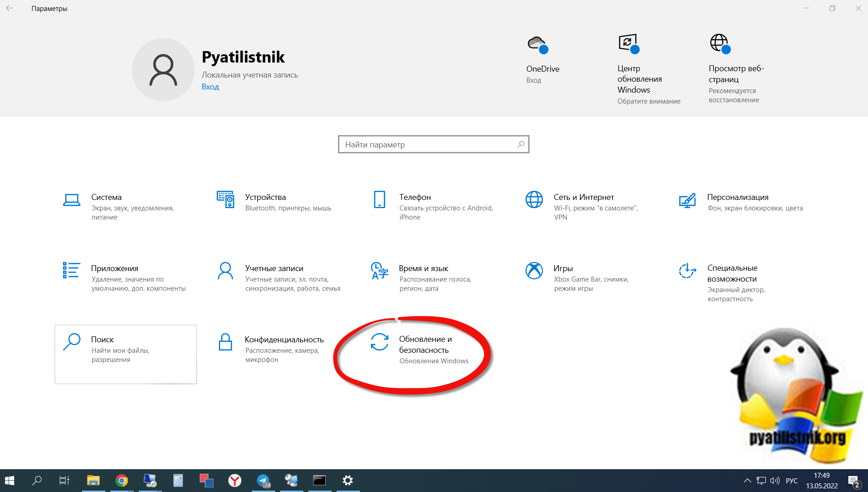Click Xbox Game Bar description text
This screenshot has width=868, height=492.
tap(591, 284)
